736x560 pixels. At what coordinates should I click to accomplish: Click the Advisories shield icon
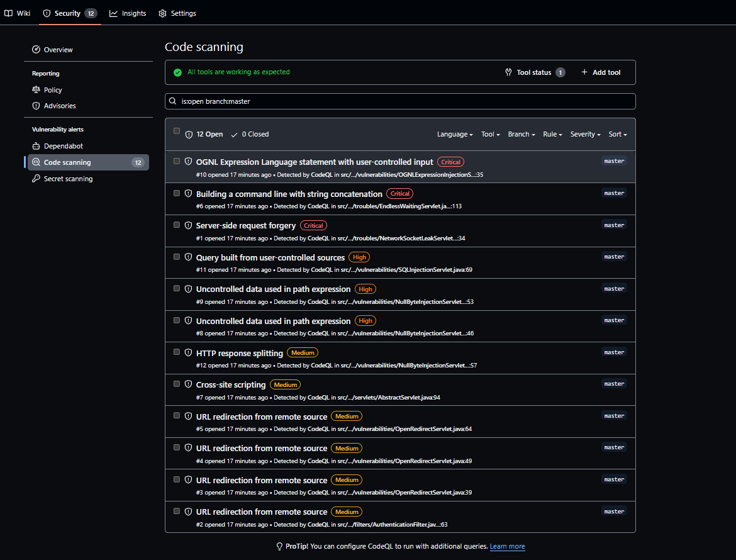(36, 106)
